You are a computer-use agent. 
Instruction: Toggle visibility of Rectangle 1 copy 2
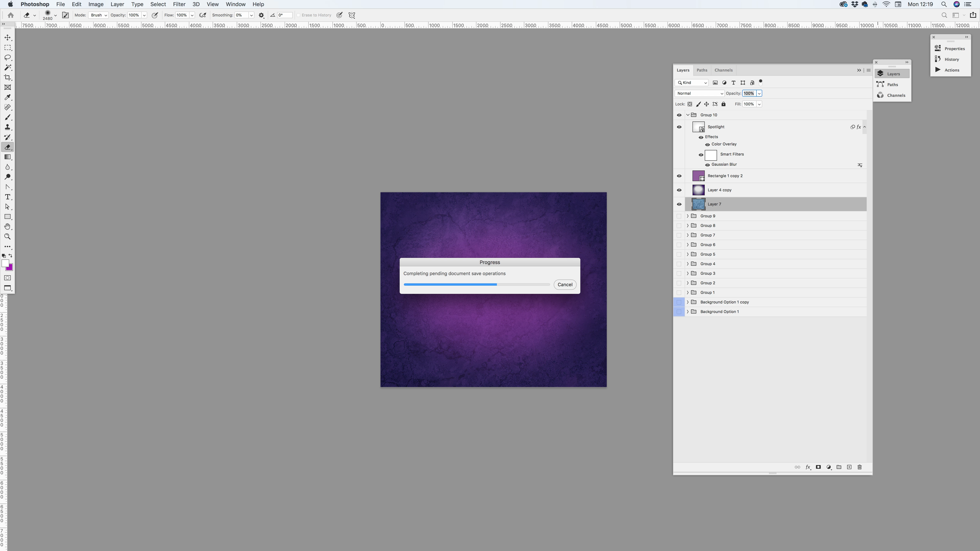click(x=679, y=176)
